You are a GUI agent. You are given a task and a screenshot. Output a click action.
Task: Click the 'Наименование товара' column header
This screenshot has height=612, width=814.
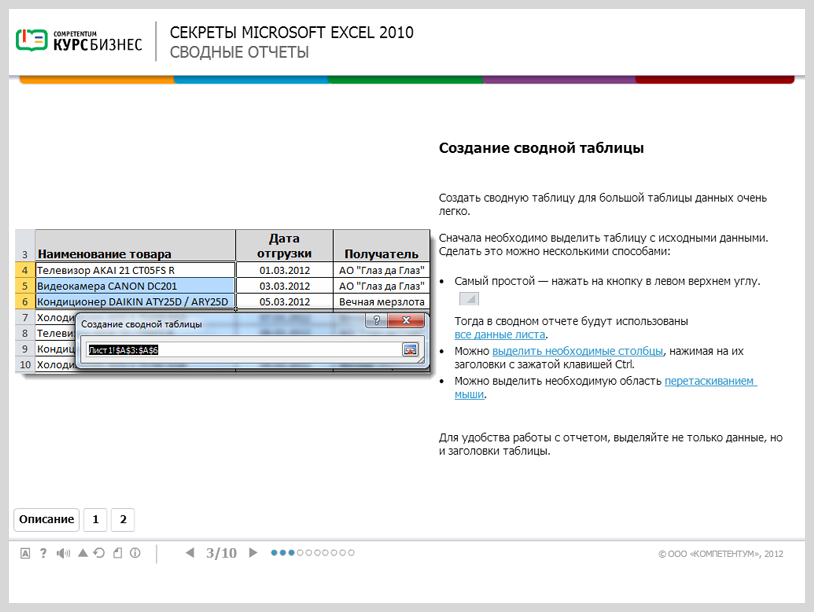pyautogui.click(x=135, y=246)
